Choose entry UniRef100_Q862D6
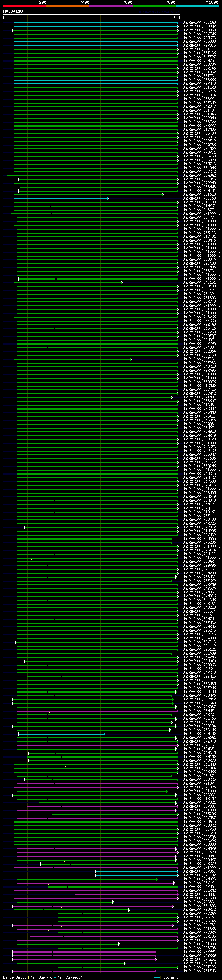 199,814
